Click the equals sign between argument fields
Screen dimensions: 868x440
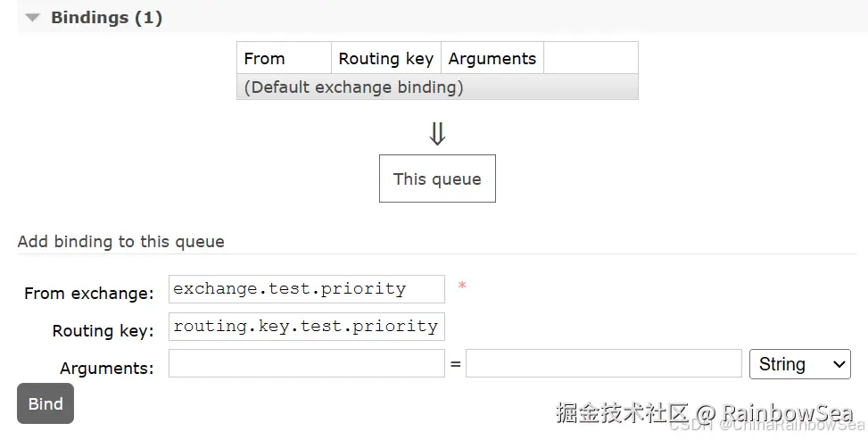coord(455,364)
